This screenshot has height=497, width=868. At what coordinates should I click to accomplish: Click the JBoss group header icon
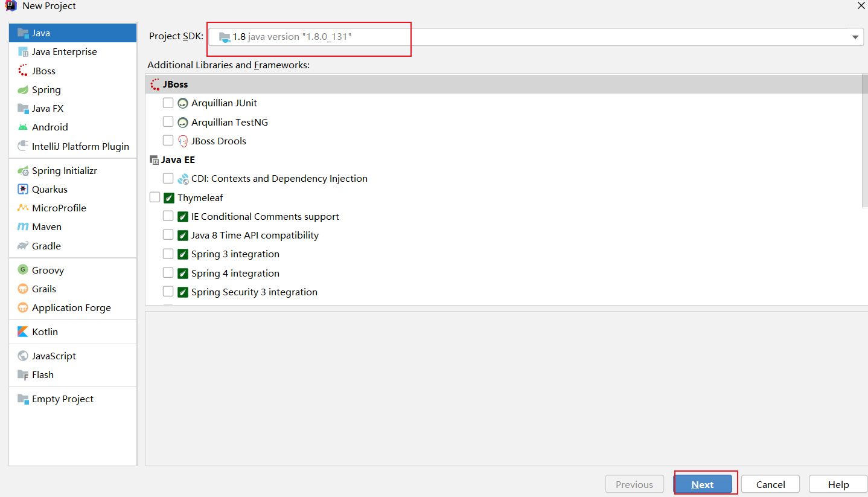(x=155, y=85)
